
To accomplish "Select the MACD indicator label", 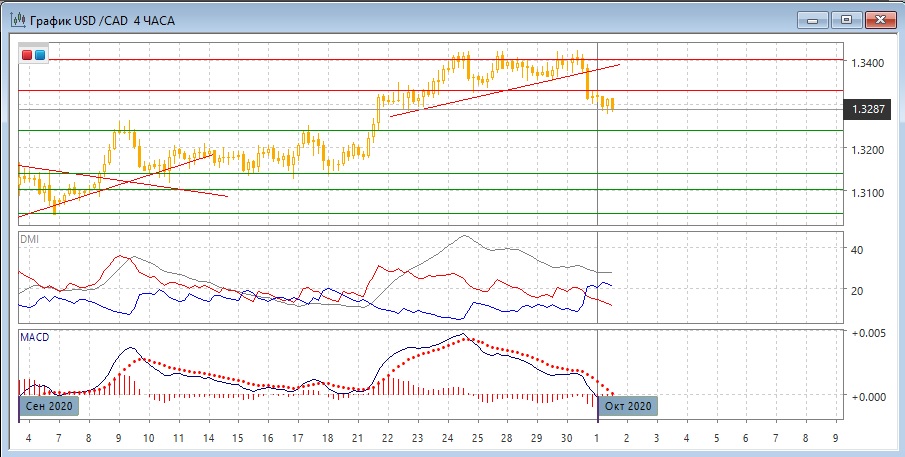I will (35, 338).
